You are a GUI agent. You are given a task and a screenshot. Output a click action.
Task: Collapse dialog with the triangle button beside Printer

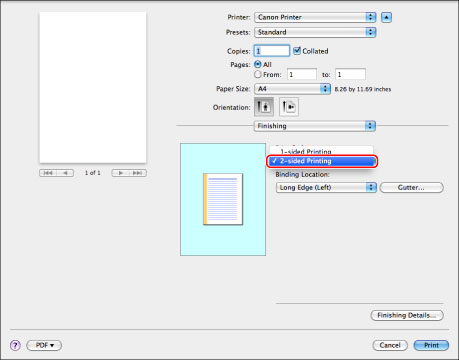coord(386,17)
